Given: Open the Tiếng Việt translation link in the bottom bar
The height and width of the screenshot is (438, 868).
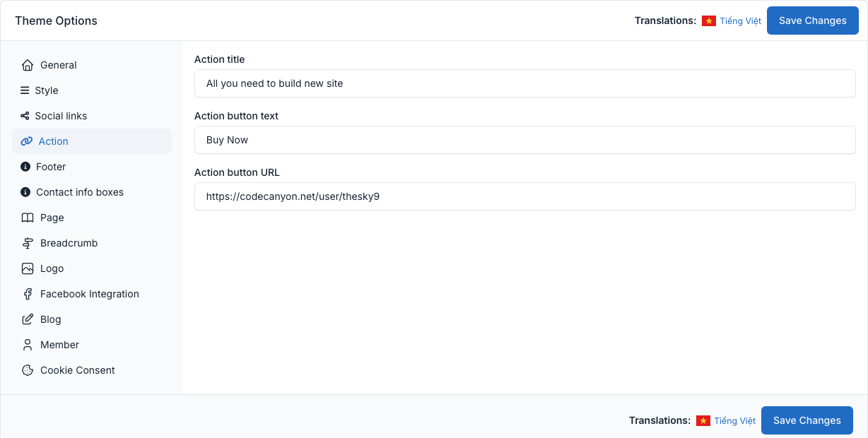Looking at the screenshot, I should [x=735, y=421].
